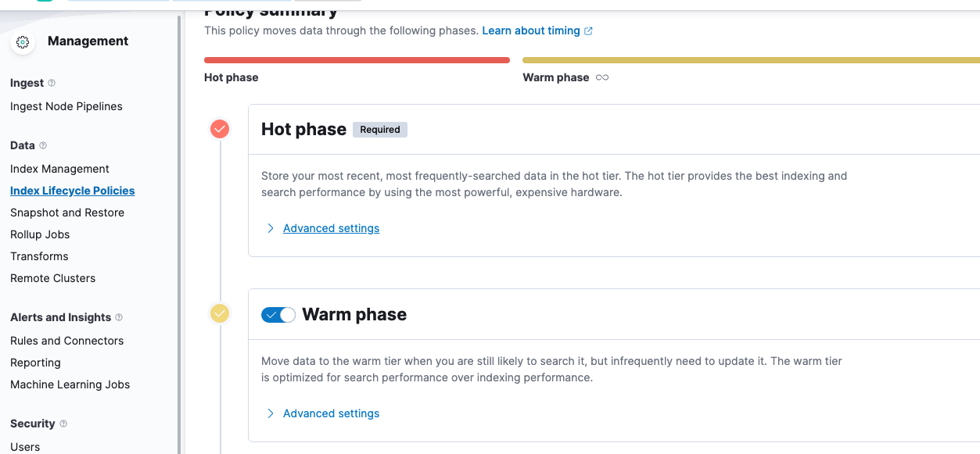Open Index Management in sidebar
Viewport: 980px width, 454px height.
tap(59, 169)
